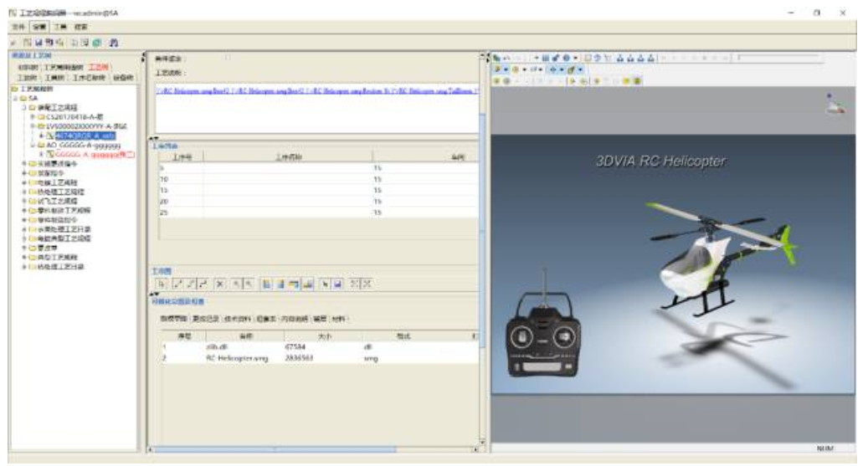Select the zlib.dll file row
This screenshot has width=868, height=466.
pyautogui.click(x=320, y=347)
